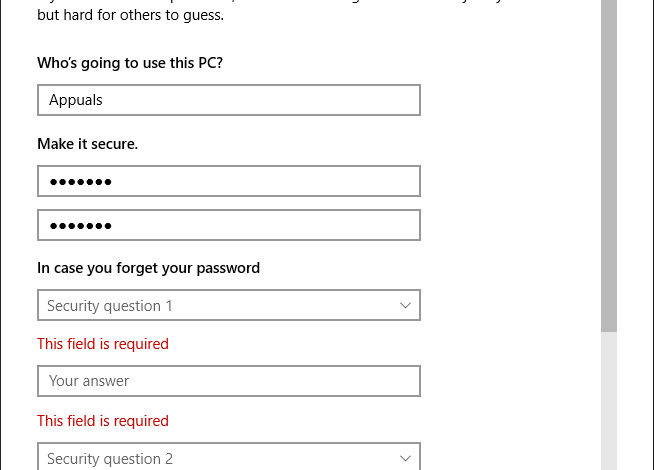Click the "Make it secure." label
The image size is (654, 470).
[87, 144]
